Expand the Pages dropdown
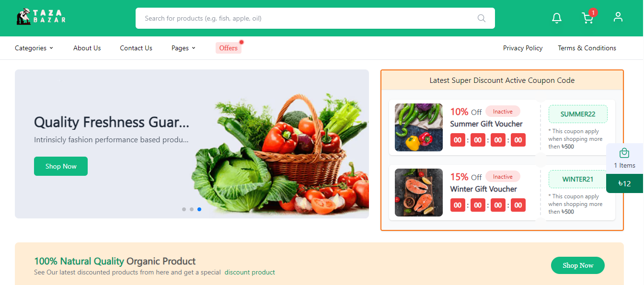Screen dimensions: 644x285 pos(184,48)
